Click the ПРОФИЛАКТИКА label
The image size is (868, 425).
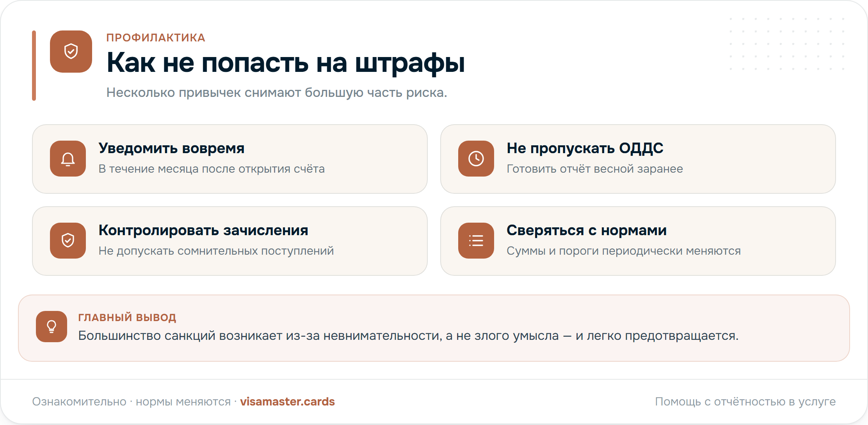[156, 37]
